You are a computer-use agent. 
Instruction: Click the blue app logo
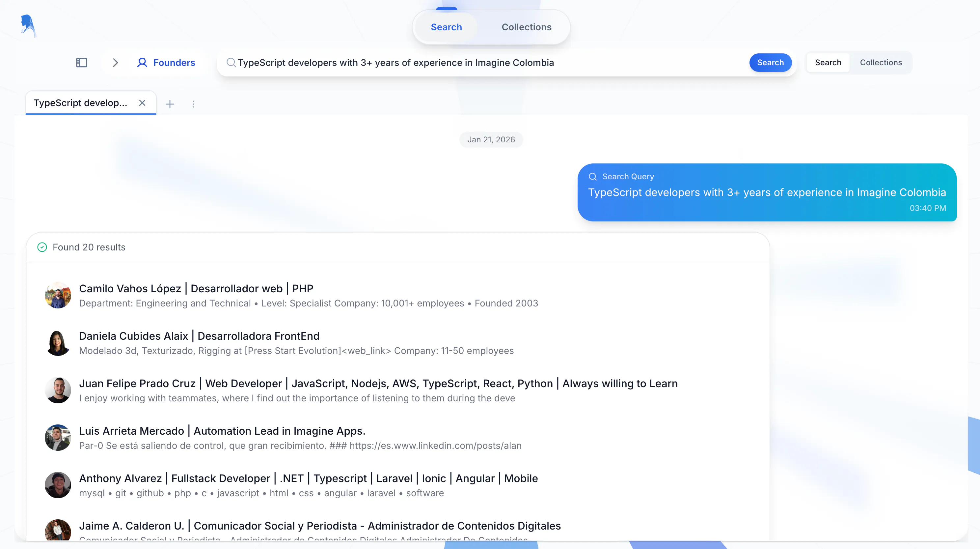(28, 26)
